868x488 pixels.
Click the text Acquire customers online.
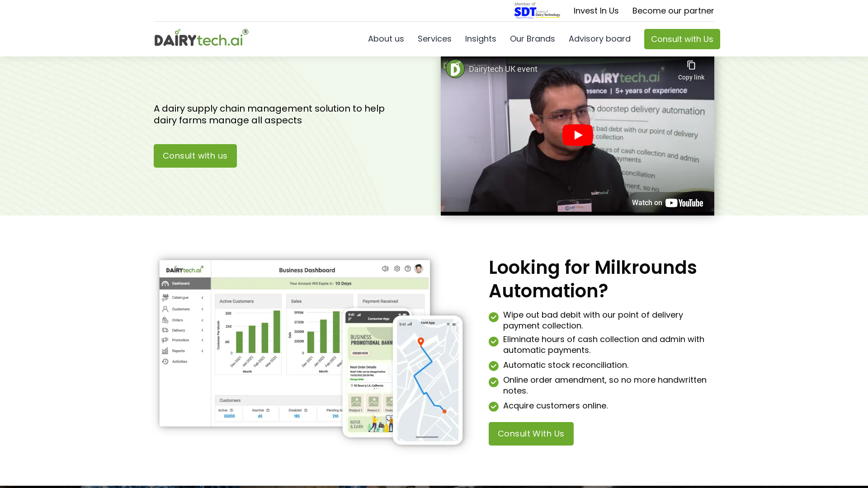555,406
